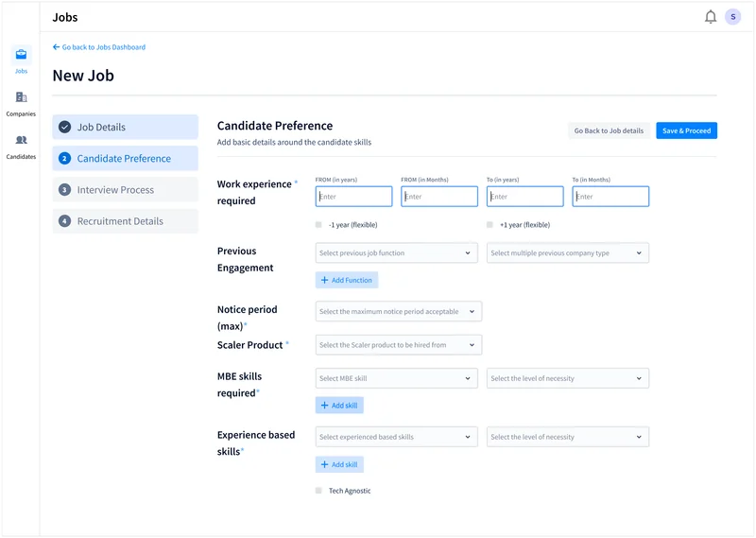Screen dimensions: 756x538
Task: Select the Candidate Preference step
Action: (x=125, y=158)
